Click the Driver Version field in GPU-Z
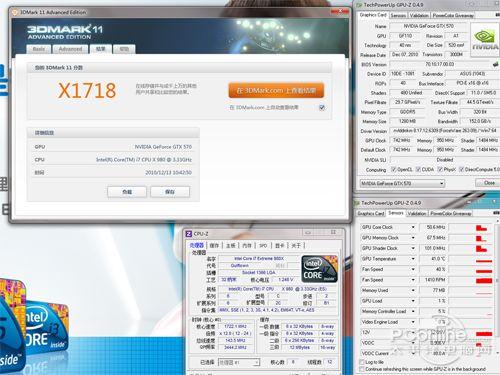The image size is (500, 375). click(x=445, y=131)
